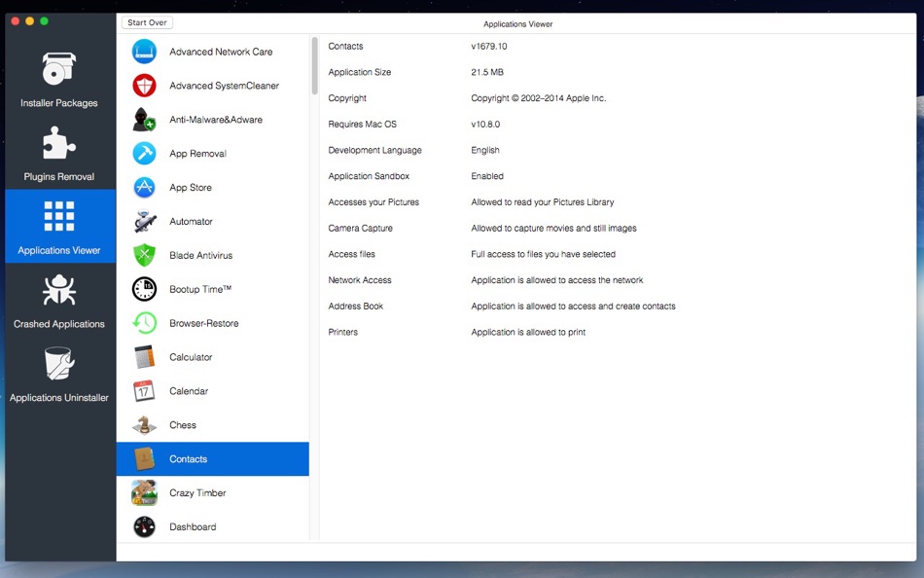Switch to the Installer Packages tab label
The image size is (924, 578).
click(59, 102)
